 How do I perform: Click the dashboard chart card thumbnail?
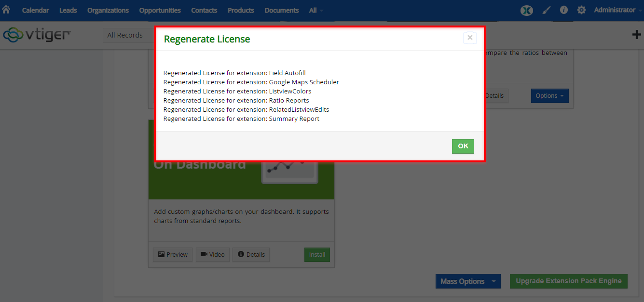tap(241, 180)
